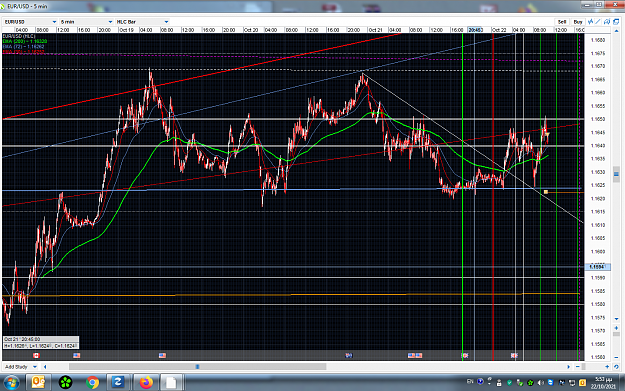Viewport: 625px width, 391px height.
Task: Click the EN language indicator in tray
Action: (x=470, y=381)
